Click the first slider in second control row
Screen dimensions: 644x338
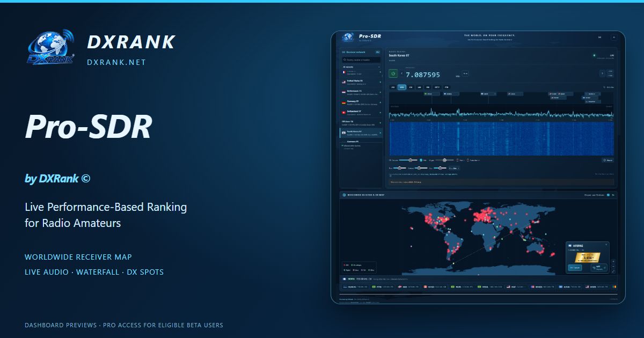(400, 168)
